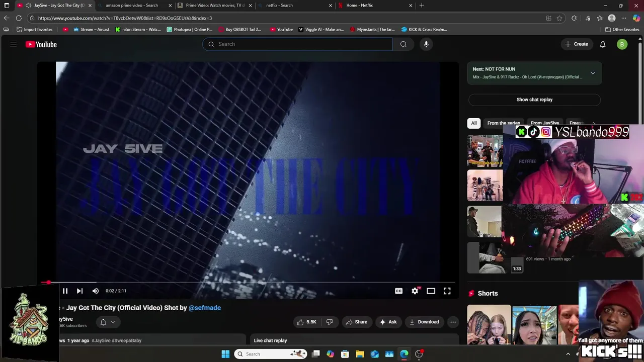Mute the video volume

click(x=96, y=291)
